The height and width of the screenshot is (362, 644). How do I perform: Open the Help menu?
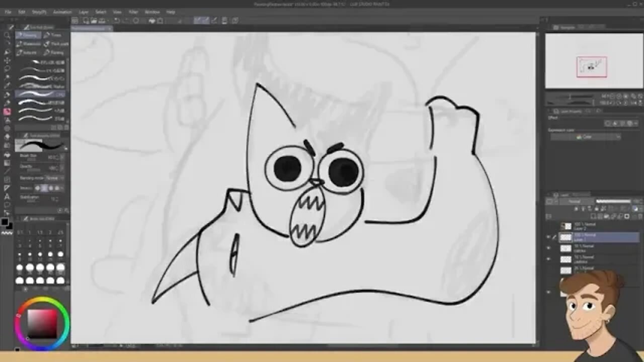171,12
